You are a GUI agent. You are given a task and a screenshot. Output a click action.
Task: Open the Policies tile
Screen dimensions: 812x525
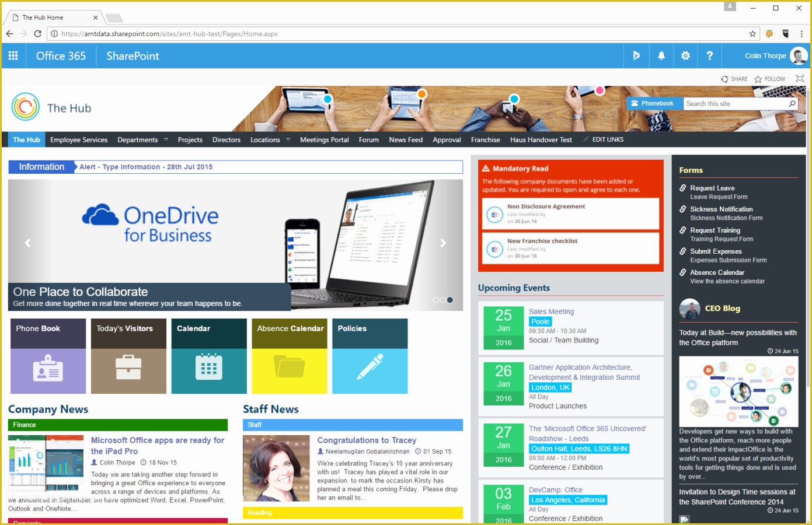click(x=370, y=356)
